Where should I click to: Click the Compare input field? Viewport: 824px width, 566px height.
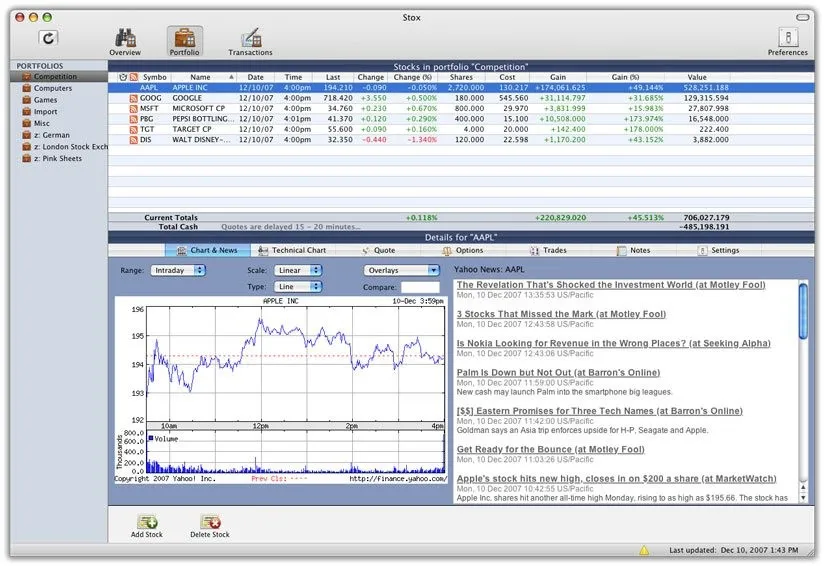(x=420, y=287)
